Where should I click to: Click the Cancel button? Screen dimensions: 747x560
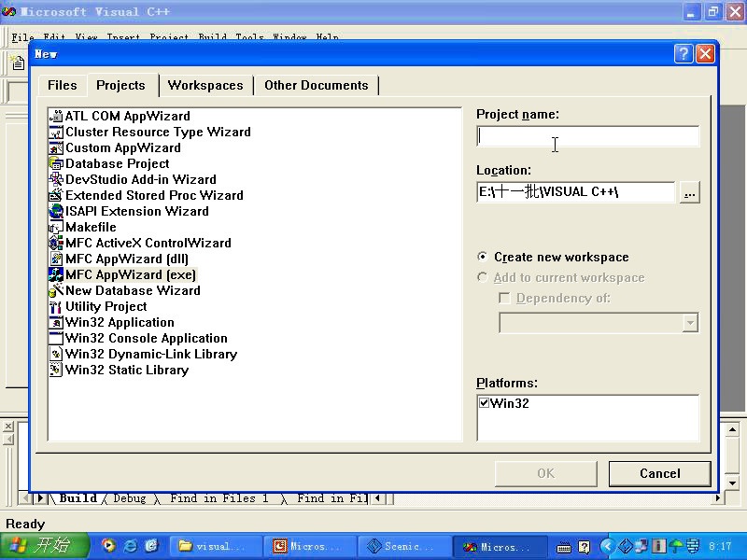(x=660, y=473)
